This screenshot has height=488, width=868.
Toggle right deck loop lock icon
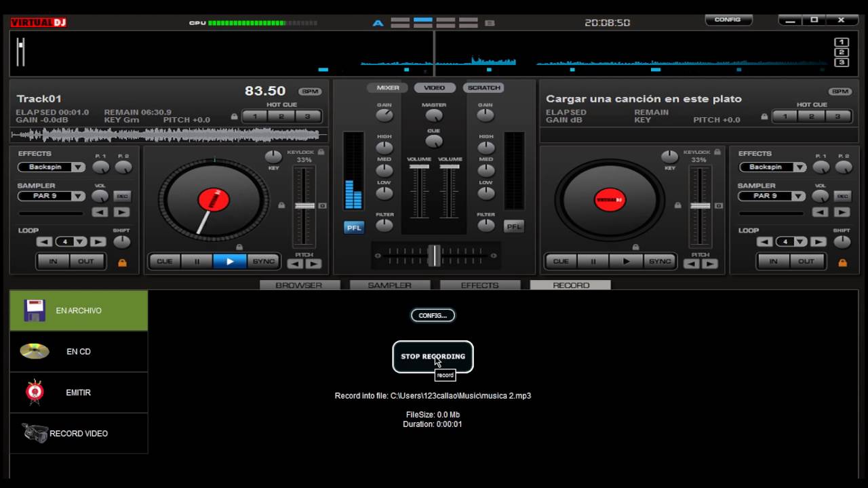[x=843, y=262]
